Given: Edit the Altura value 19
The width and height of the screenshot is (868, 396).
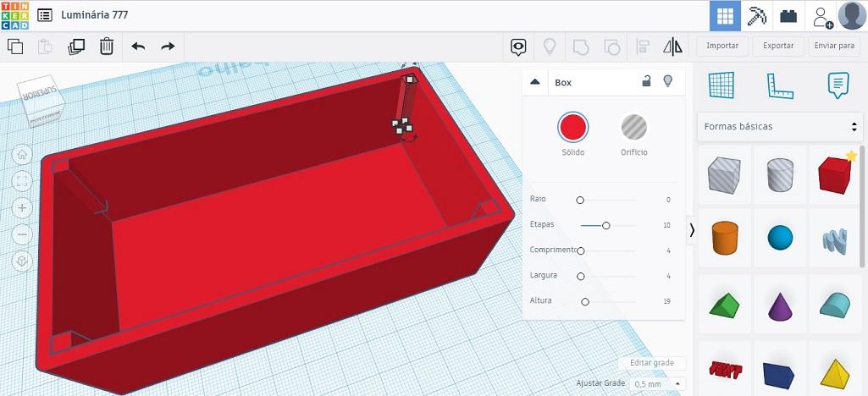Looking at the screenshot, I should coord(667,301).
